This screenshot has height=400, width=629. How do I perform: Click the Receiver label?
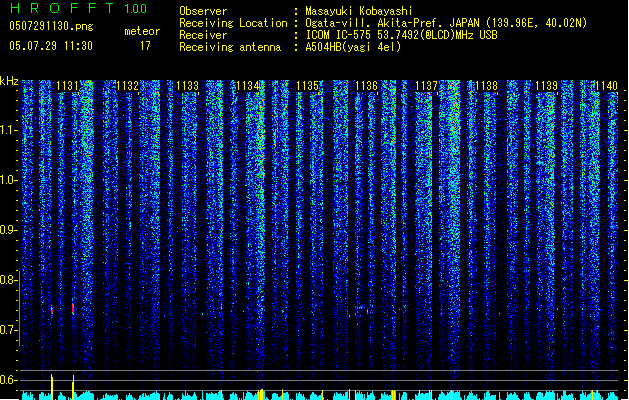click(x=203, y=35)
